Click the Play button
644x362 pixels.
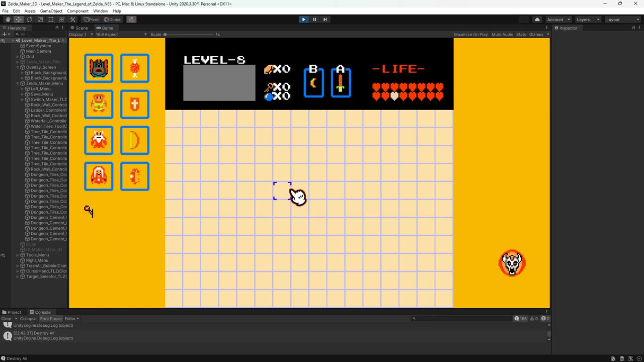point(303,20)
